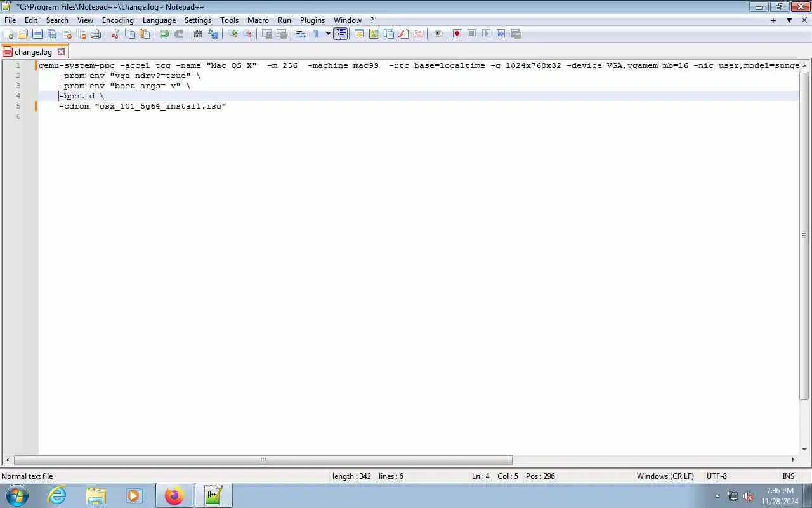Open the Run menu

pyautogui.click(x=284, y=20)
